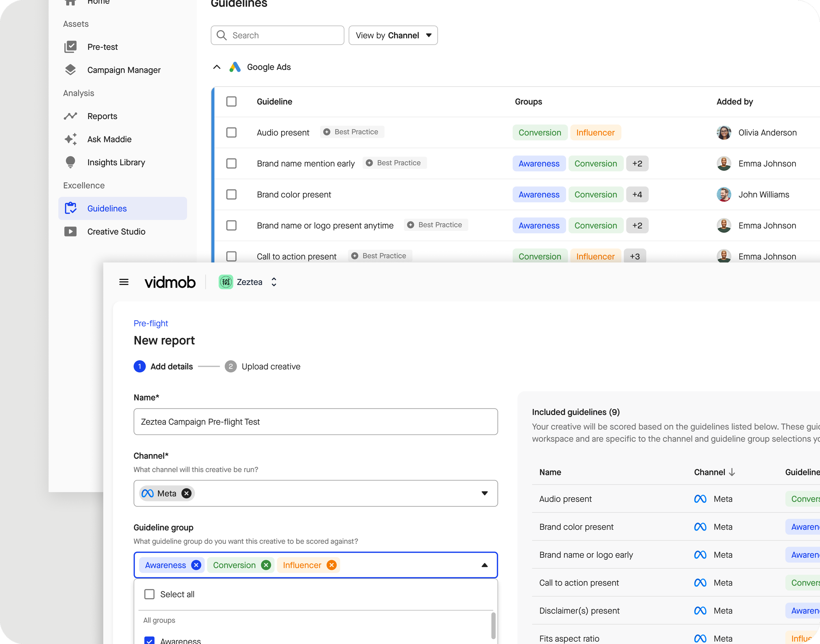Image resolution: width=820 pixels, height=644 pixels.
Task: Click the Creative Studio play icon
Action: pyautogui.click(x=71, y=232)
